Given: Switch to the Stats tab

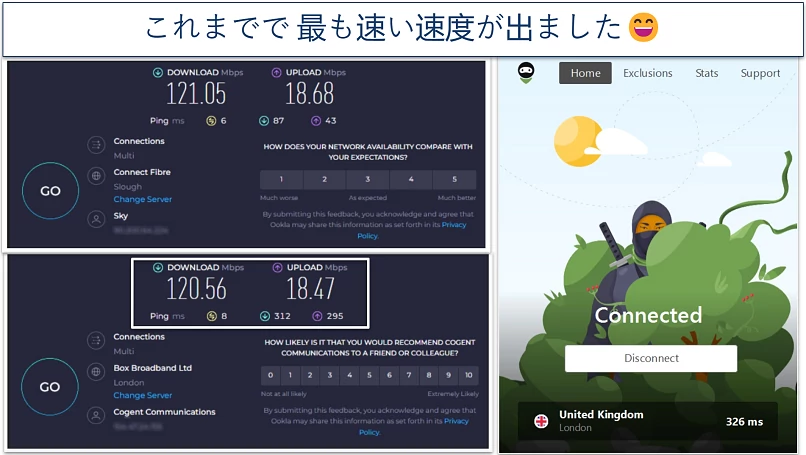Looking at the screenshot, I should pyautogui.click(x=707, y=73).
